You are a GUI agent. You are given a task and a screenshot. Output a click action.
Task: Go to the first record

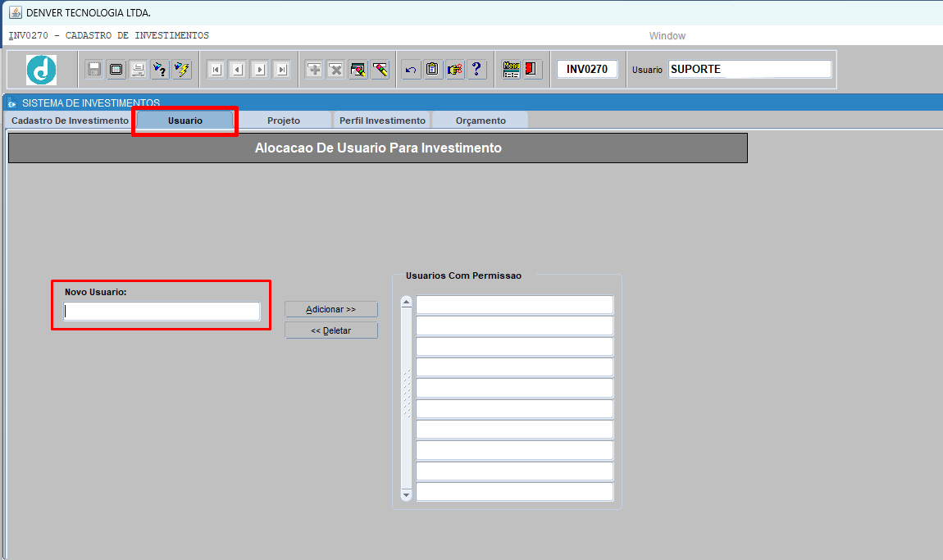pyautogui.click(x=216, y=70)
